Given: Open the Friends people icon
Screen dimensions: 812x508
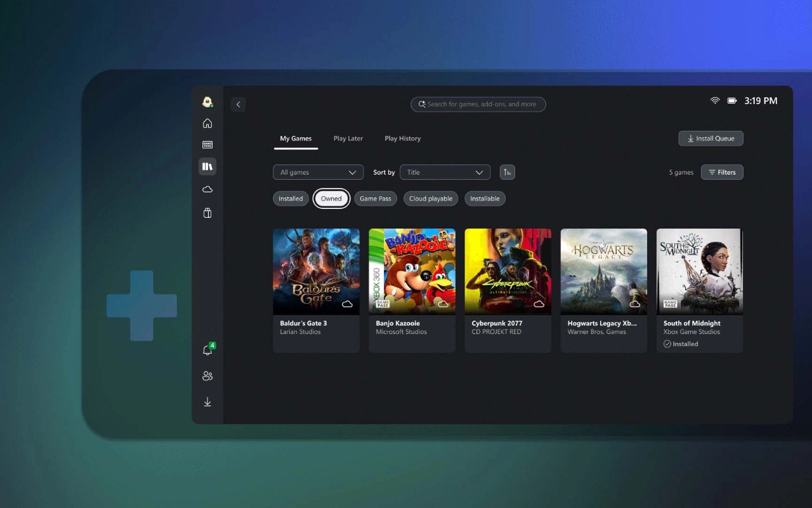Looking at the screenshot, I should 207,376.
